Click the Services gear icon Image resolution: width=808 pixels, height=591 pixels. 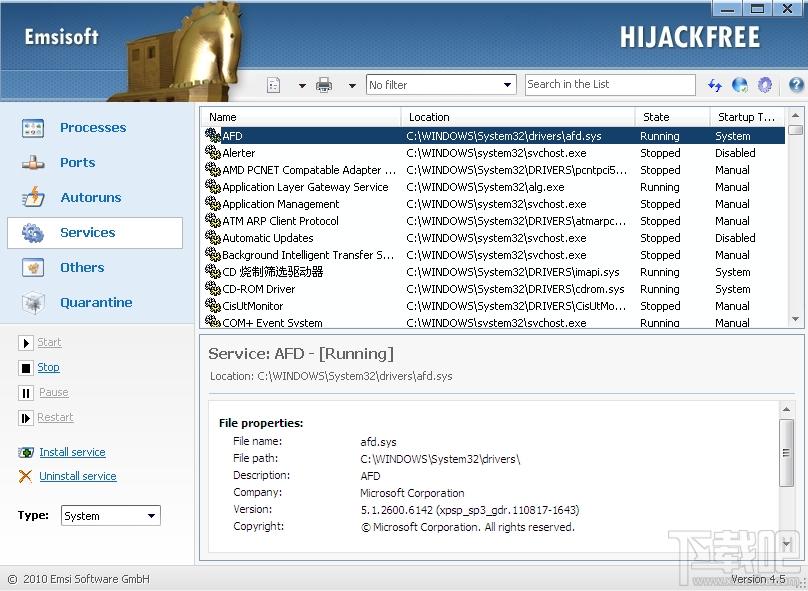(x=33, y=233)
